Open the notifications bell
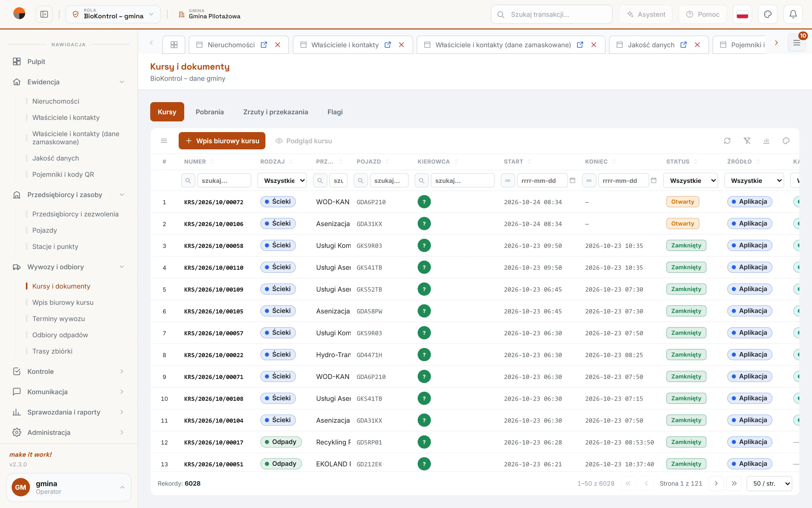812x508 pixels. pyautogui.click(x=793, y=14)
